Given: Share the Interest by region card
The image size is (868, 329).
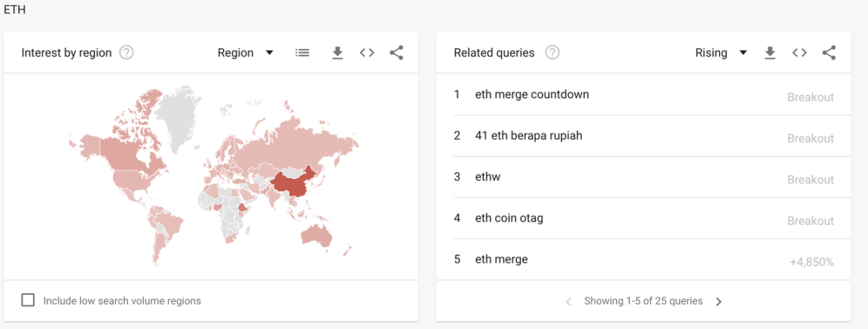Looking at the screenshot, I should (x=396, y=53).
